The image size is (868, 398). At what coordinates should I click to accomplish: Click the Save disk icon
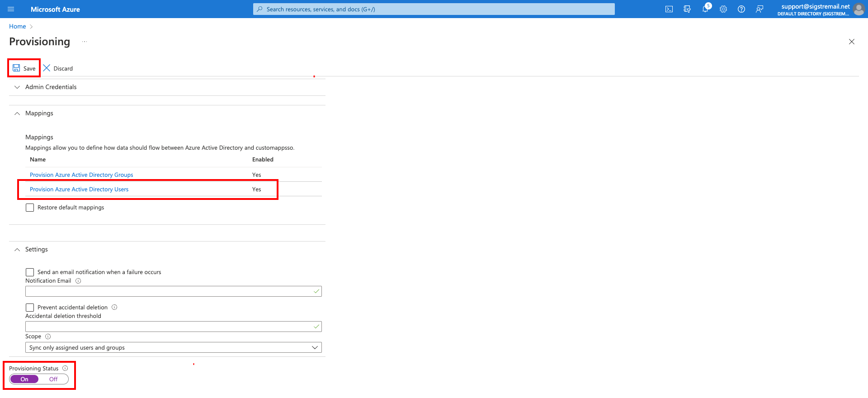16,68
